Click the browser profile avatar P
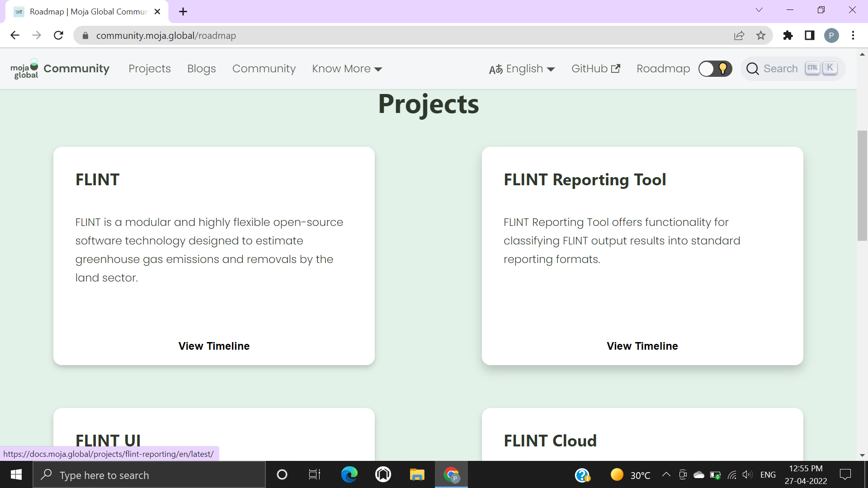Image resolution: width=868 pixels, height=488 pixels. tap(832, 35)
